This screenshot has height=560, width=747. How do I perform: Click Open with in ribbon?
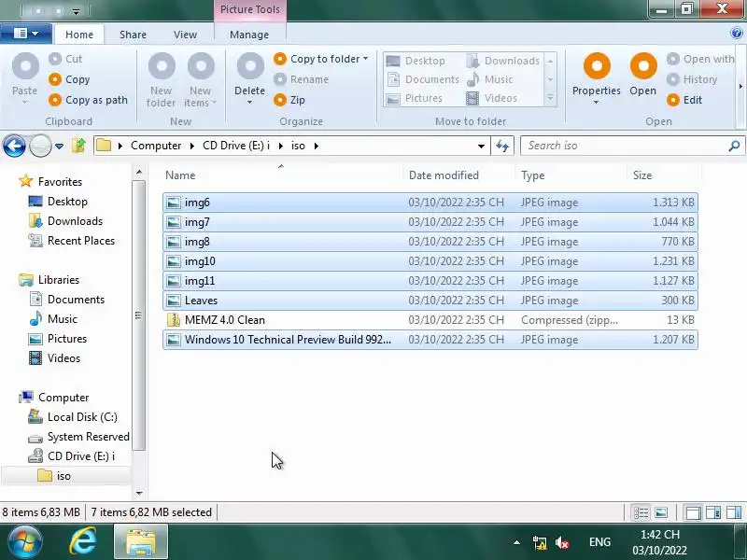pyautogui.click(x=700, y=59)
